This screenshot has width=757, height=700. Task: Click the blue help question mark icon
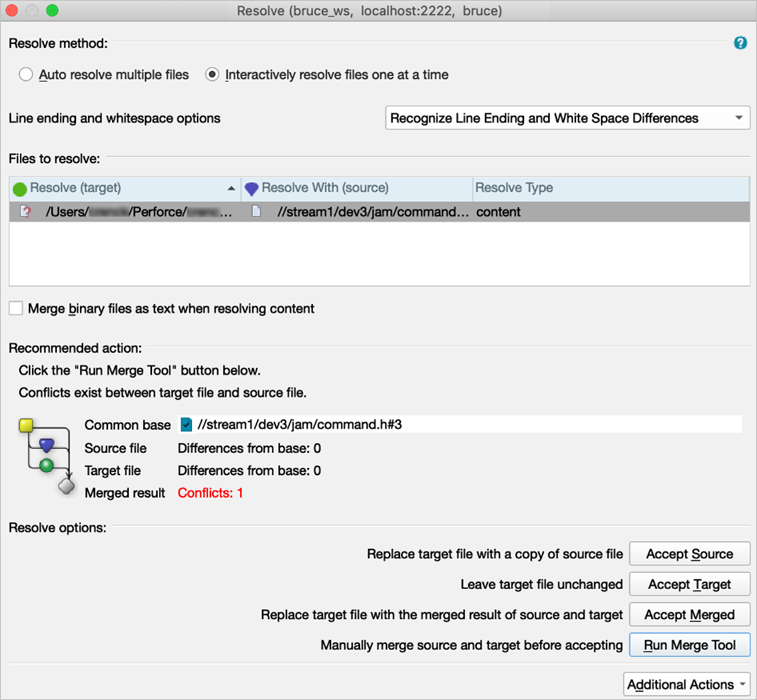[x=740, y=43]
